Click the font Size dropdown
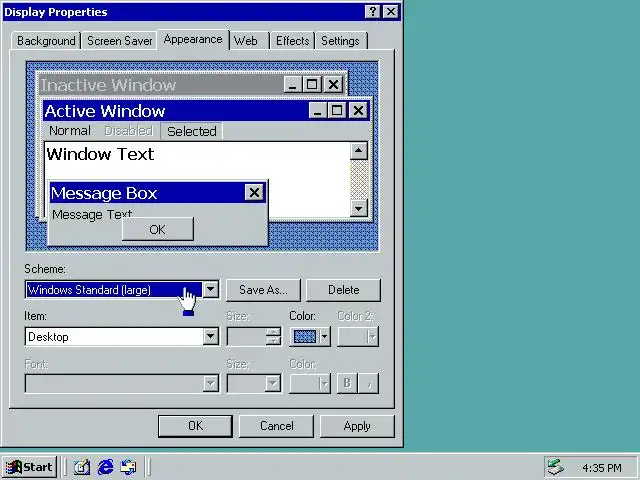The image size is (640, 480). coord(254,384)
